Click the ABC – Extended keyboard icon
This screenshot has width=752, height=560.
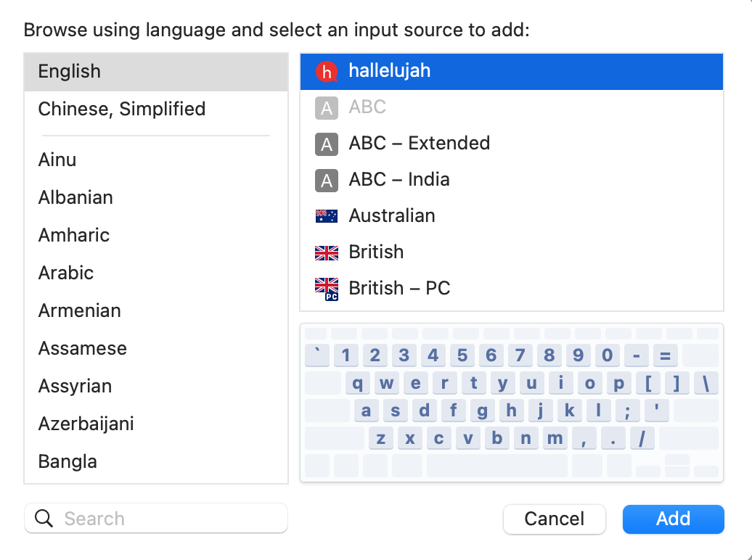327,144
